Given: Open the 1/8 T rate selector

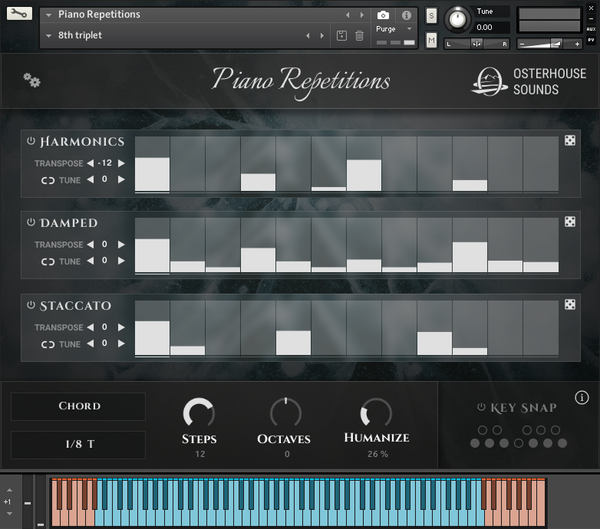Looking at the screenshot, I should click(x=78, y=444).
